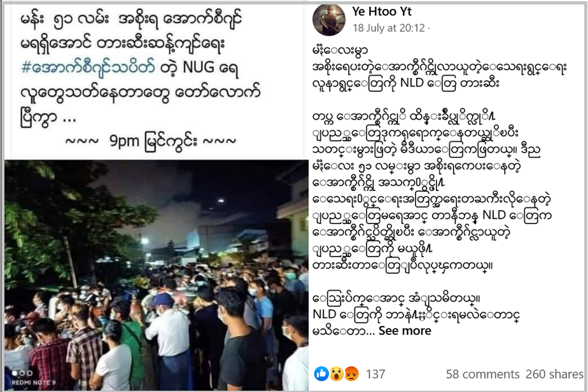Click the Angry reaction emoji icon
Image resolution: width=588 pixels, height=392 pixels.
point(351,374)
